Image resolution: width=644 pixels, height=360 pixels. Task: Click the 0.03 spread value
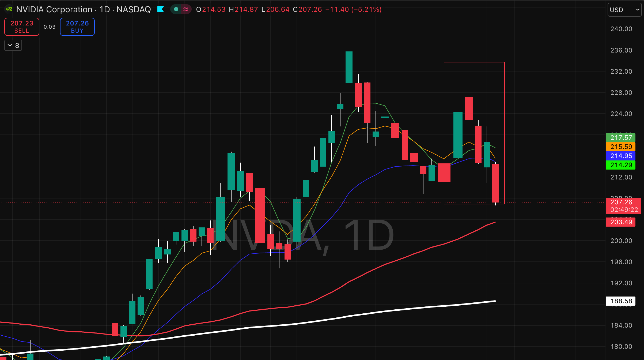tap(50, 27)
